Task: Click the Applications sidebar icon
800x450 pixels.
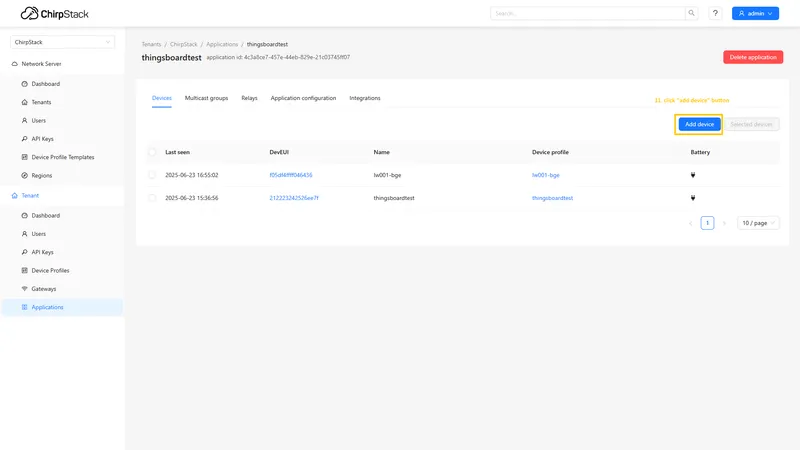Action: point(24,307)
